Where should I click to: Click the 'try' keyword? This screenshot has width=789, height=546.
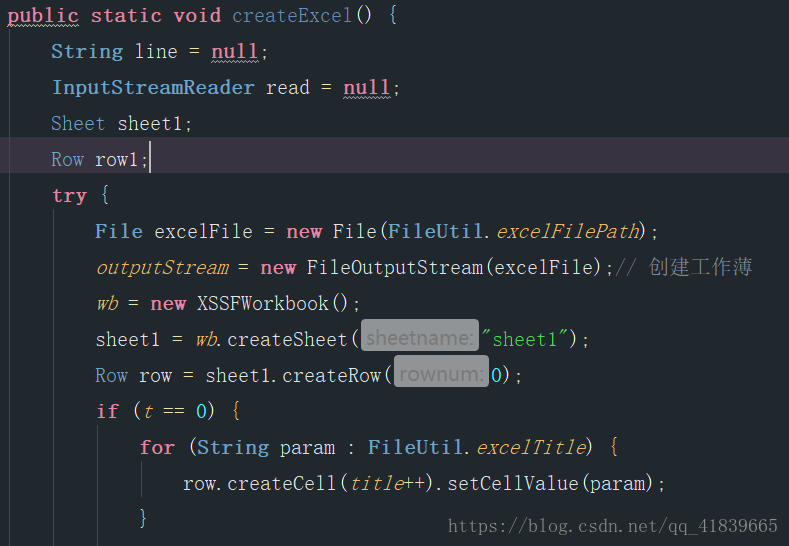click(x=69, y=195)
